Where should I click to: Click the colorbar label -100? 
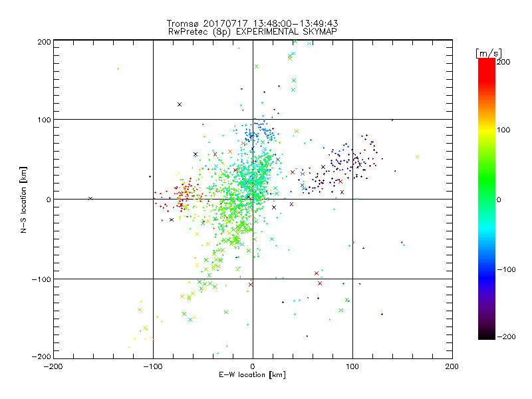point(506,269)
